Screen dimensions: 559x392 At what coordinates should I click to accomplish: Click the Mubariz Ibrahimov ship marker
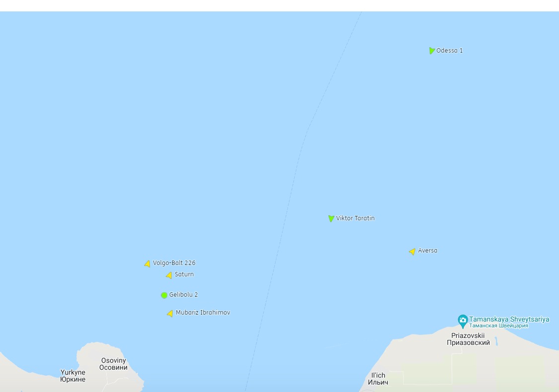tap(170, 313)
